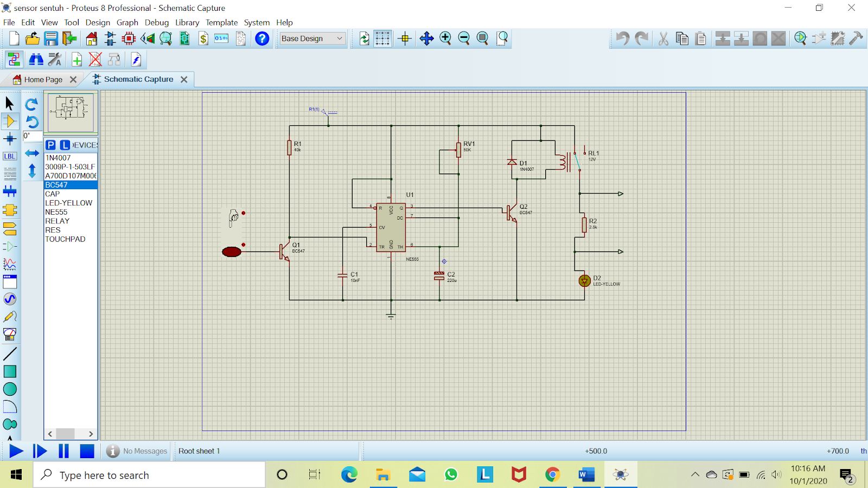This screenshot has width=868, height=488.
Task: Click the schematic overview thumbnail
Action: [71, 112]
